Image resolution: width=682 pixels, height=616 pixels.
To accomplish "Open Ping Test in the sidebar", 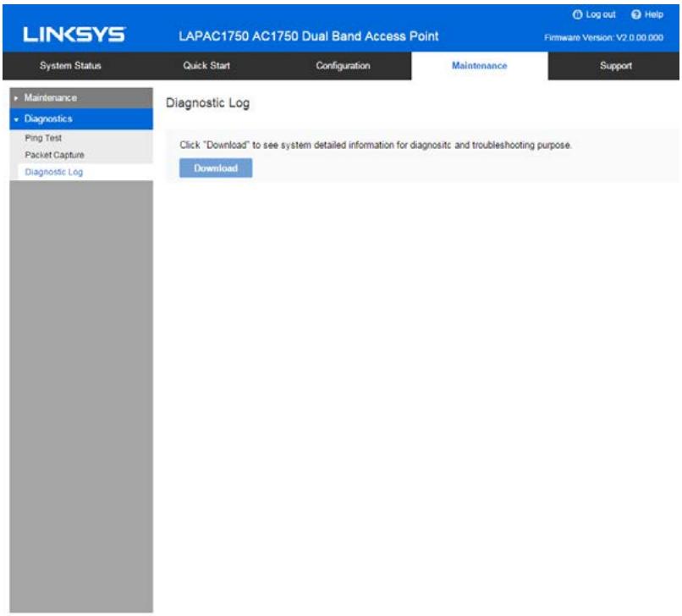I will point(43,138).
